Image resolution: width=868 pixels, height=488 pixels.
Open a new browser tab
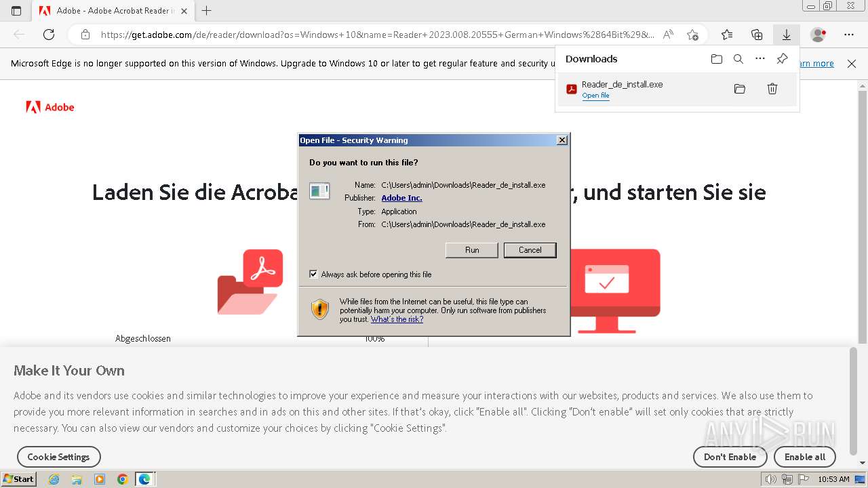(x=207, y=11)
